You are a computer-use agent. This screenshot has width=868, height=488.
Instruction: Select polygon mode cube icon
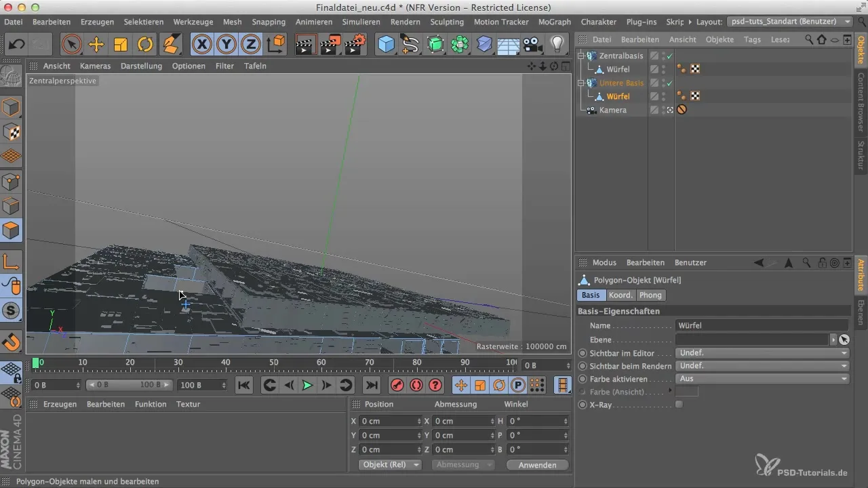pyautogui.click(x=12, y=230)
